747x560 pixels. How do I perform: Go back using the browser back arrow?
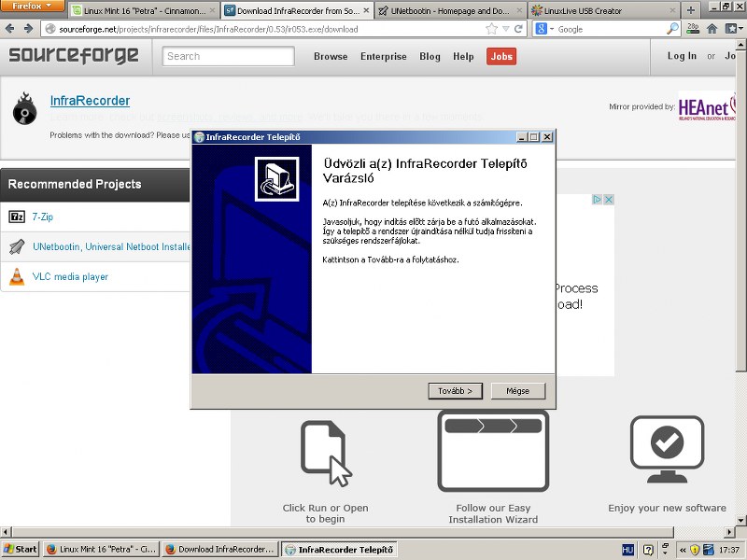pos(9,29)
